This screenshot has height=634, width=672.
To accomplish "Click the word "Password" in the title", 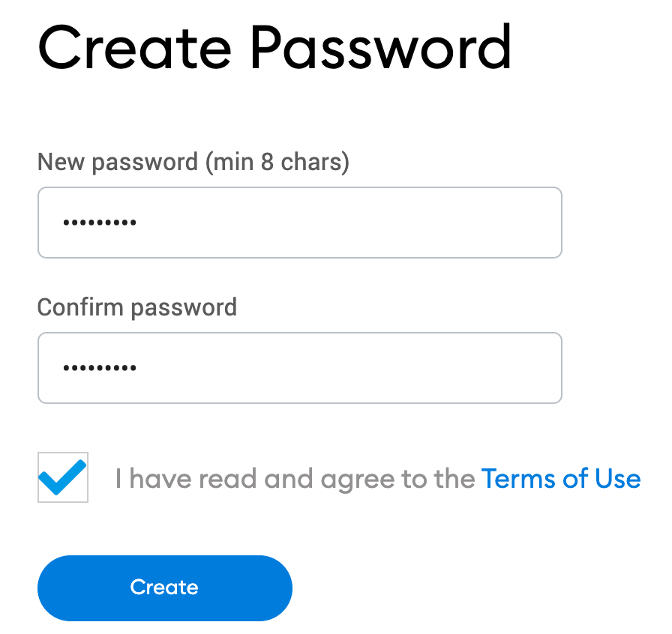I will [x=381, y=47].
